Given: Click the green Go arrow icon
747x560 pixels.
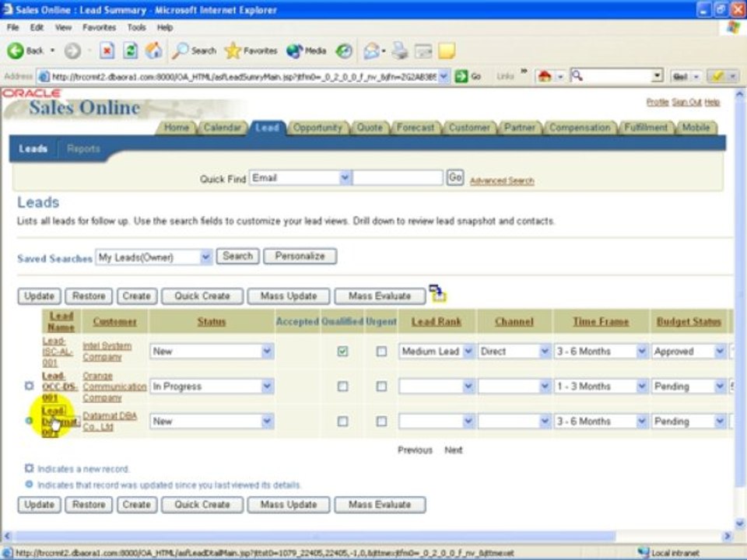Looking at the screenshot, I should click(x=461, y=76).
